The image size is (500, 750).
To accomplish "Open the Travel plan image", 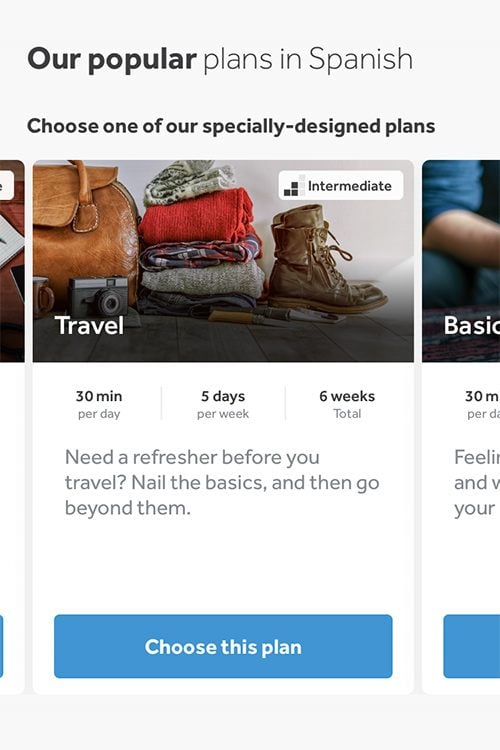I will pyautogui.click(x=223, y=261).
